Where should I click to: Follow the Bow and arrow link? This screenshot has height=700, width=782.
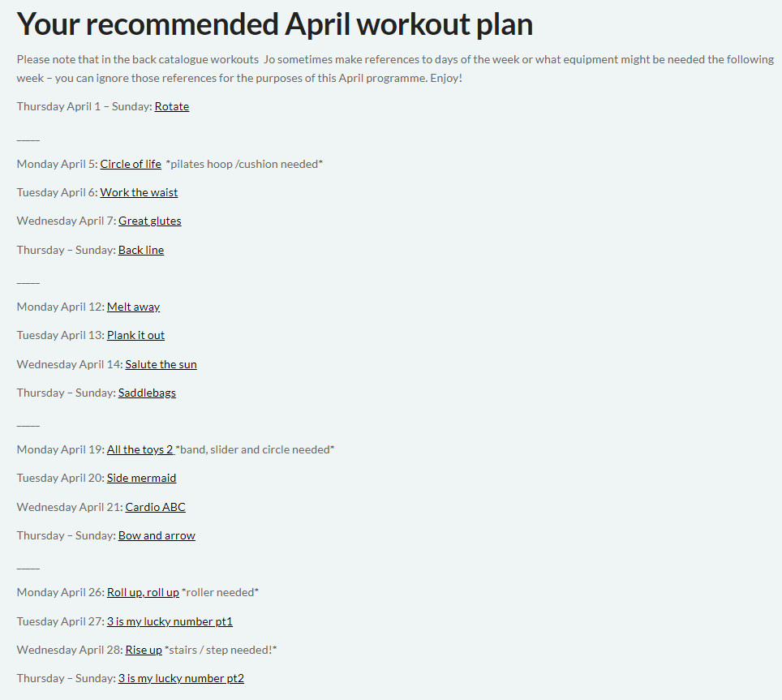157,535
